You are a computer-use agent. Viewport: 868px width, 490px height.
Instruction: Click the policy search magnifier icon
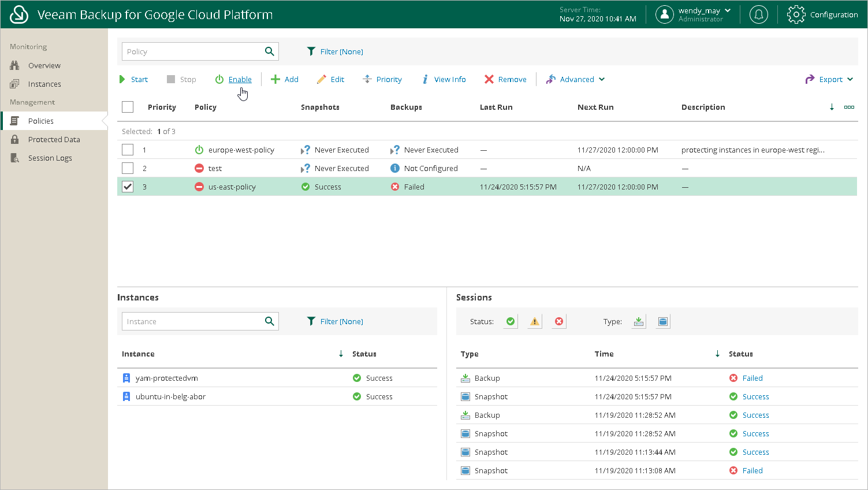[x=269, y=51]
